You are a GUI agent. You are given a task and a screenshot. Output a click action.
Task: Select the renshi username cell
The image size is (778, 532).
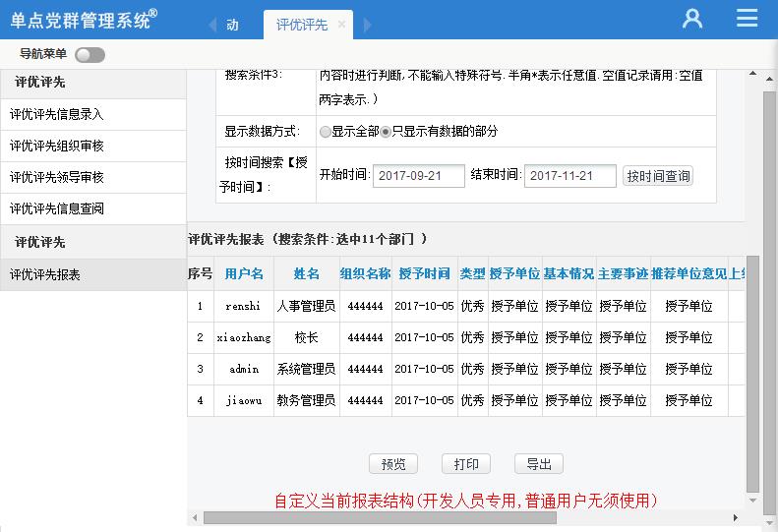243,306
